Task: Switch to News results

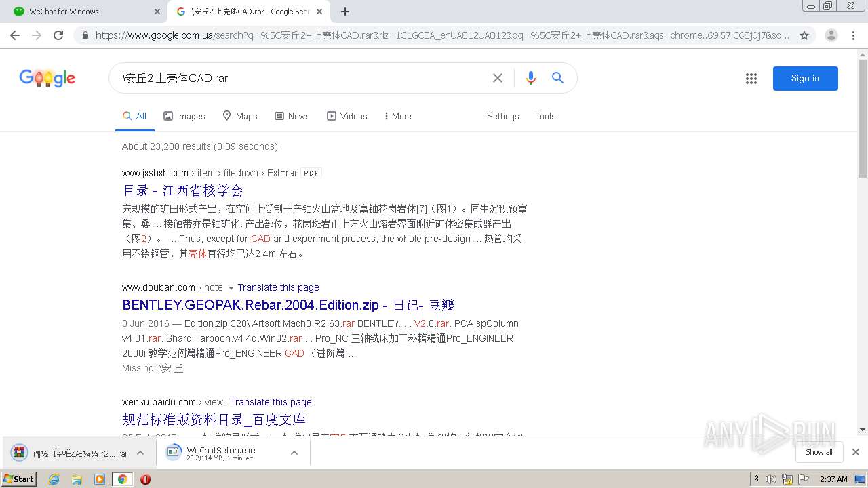Action: pos(292,116)
